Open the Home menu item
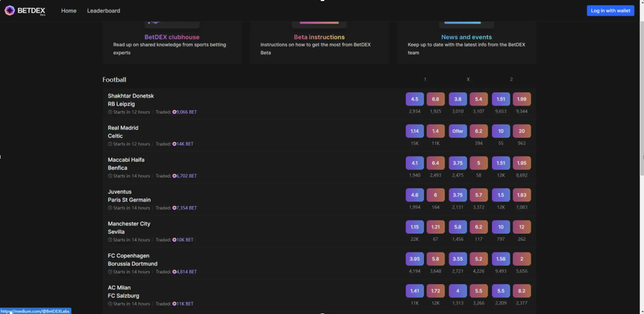This screenshot has width=644, height=314. click(x=69, y=11)
